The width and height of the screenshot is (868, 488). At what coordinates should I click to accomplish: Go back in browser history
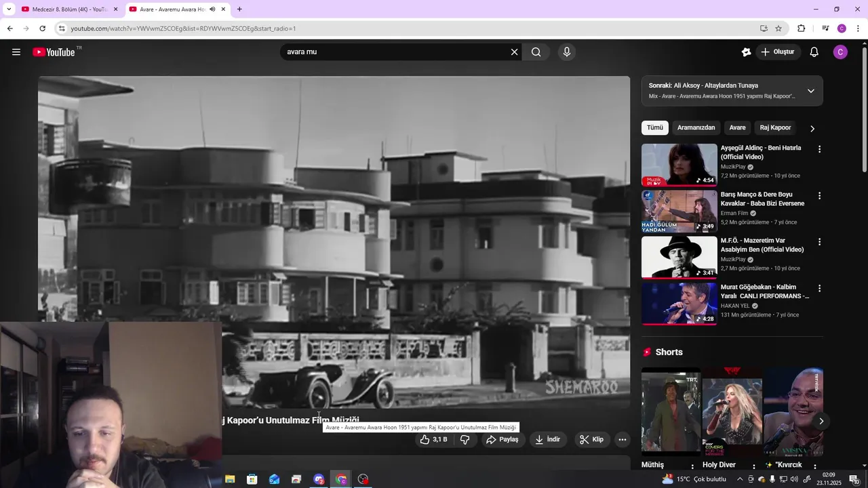tap(9, 28)
